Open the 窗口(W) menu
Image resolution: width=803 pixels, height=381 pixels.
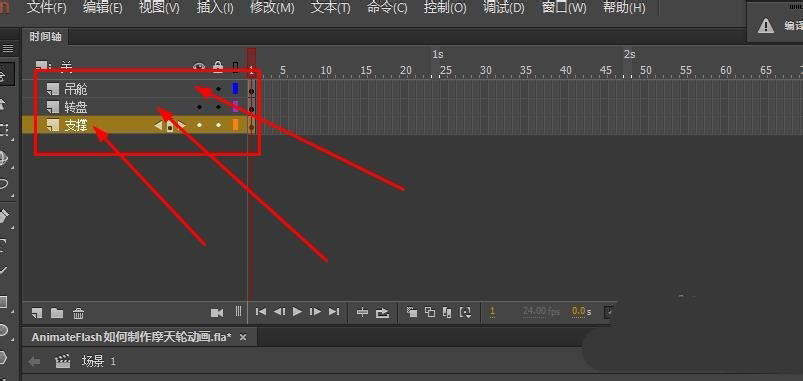point(564,8)
